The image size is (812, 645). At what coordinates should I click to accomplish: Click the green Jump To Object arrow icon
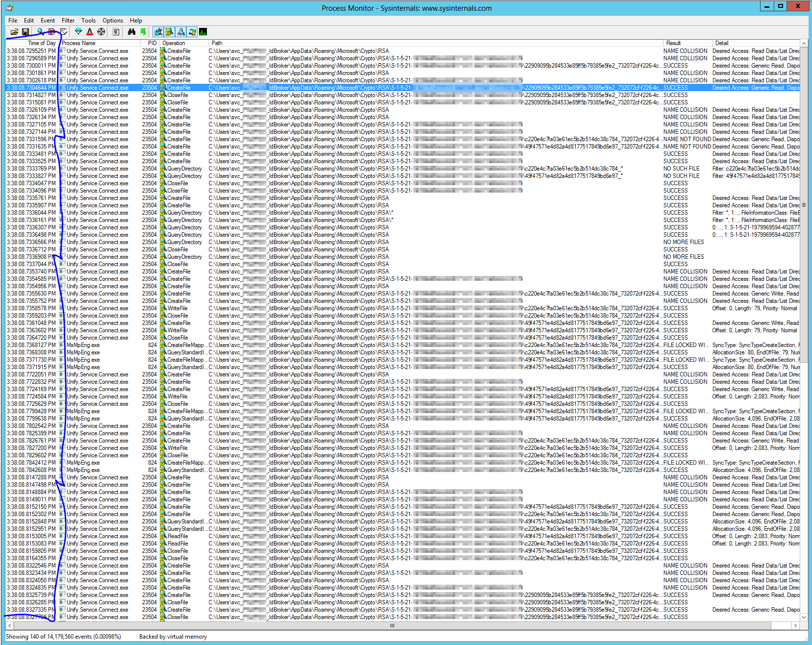pos(143,32)
